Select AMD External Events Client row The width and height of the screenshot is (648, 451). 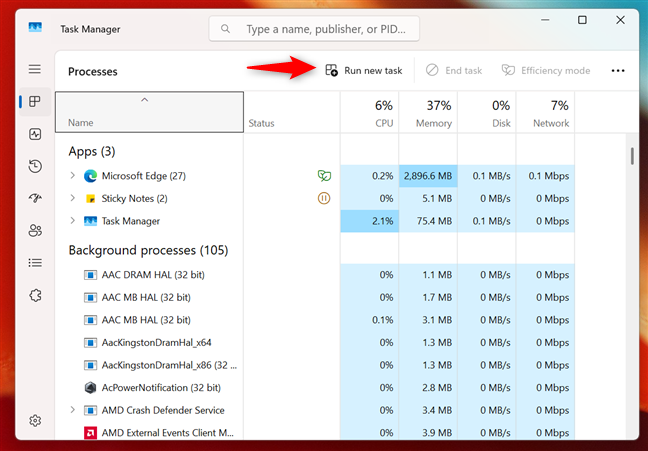[315, 432]
